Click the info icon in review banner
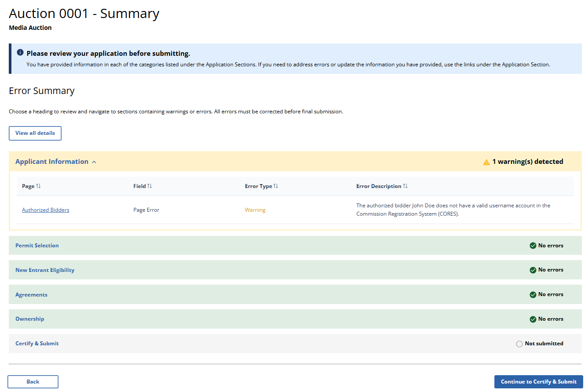This screenshot has height=391, width=588. [x=20, y=53]
